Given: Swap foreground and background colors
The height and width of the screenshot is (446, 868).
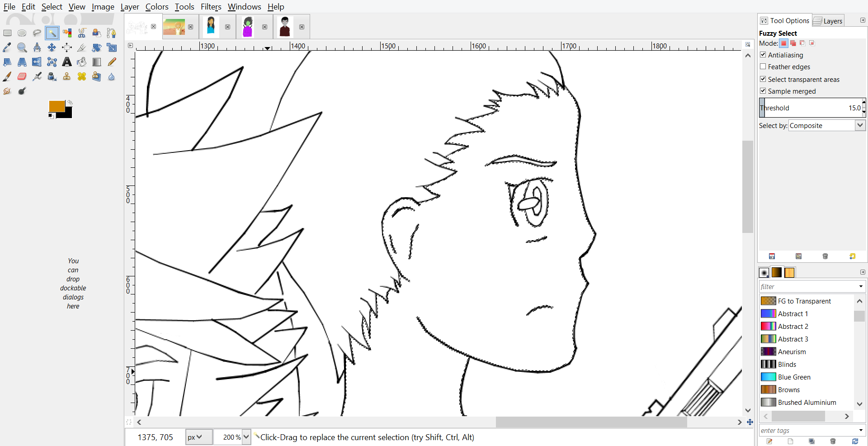Looking at the screenshot, I should (70, 103).
